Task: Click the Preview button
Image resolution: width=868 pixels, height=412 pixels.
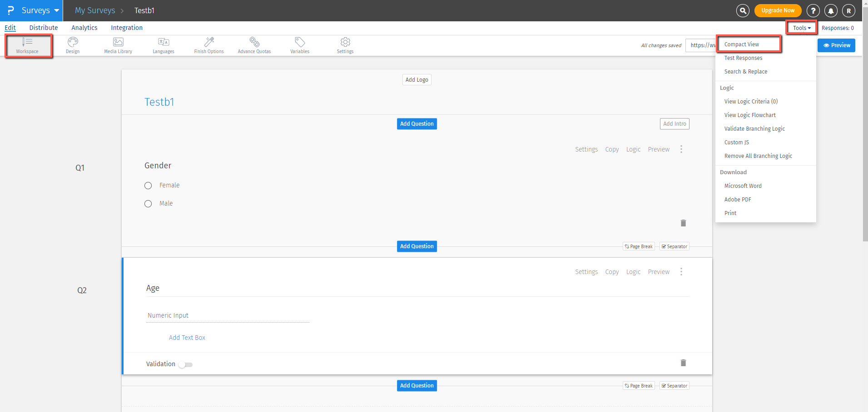Action: click(836, 45)
